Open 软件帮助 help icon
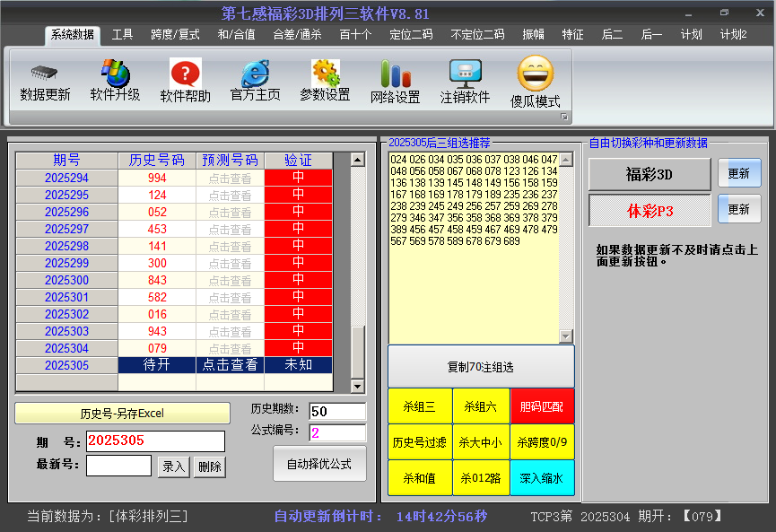Viewport: 776px width, 532px height. coord(185,73)
